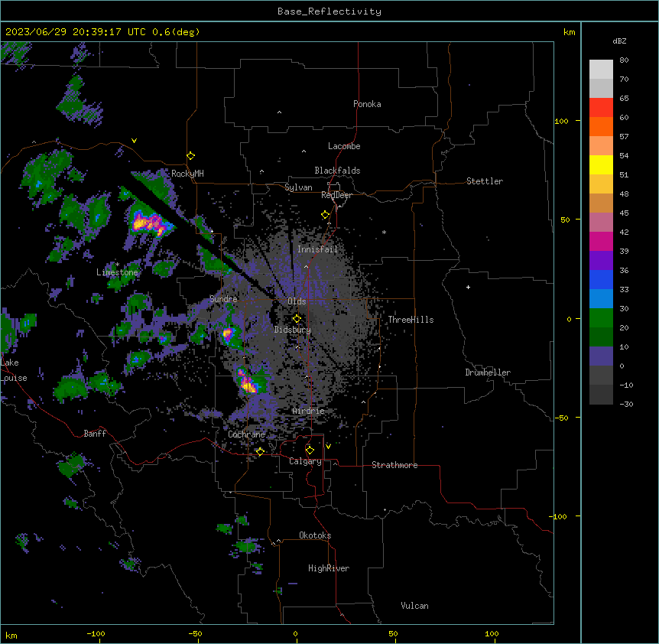659x644 pixels.
Task: Click the Vulcan label
Action: click(x=414, y=606)
